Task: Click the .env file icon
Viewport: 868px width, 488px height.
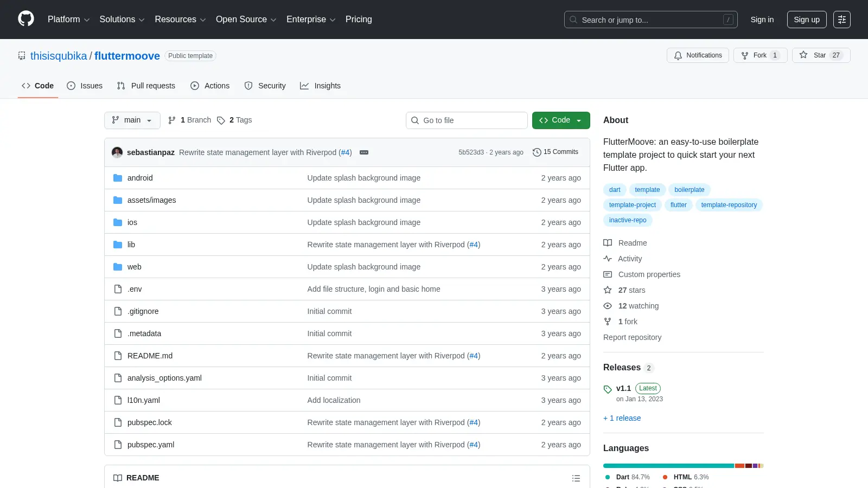Action: [118, 289]
